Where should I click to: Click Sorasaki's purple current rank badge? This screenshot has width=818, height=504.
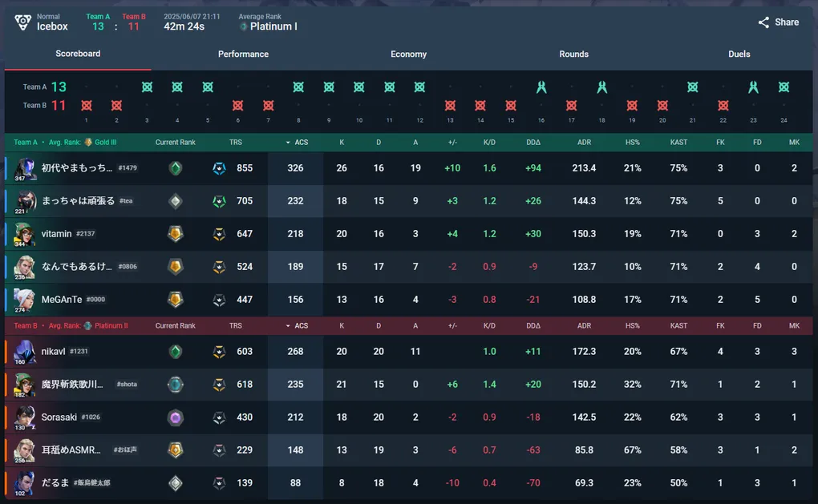click(176, 417)
